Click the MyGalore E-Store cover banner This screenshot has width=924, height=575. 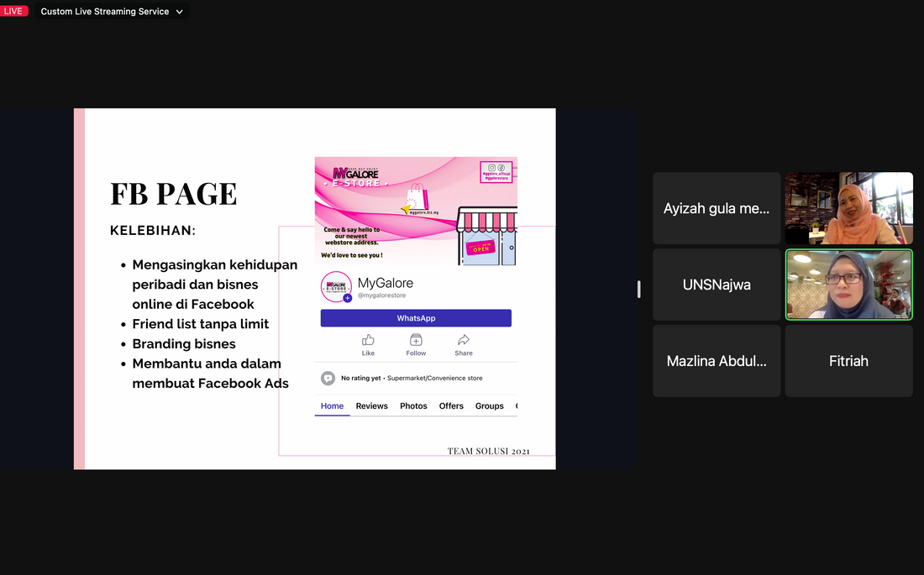(416, 210)
